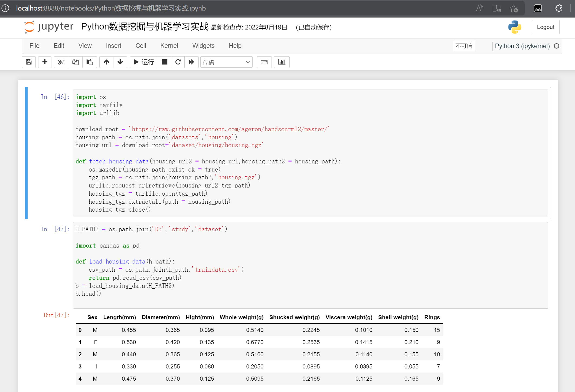Click the 0.0395 viscera weight value
Viewport: 575px width, 392px height.
[364, 367]
